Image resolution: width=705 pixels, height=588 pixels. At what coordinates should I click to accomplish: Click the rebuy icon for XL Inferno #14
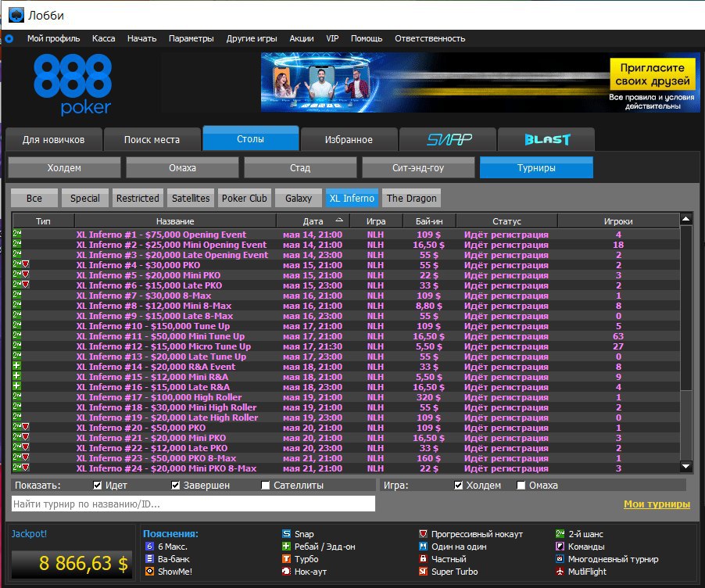point(16,366)
